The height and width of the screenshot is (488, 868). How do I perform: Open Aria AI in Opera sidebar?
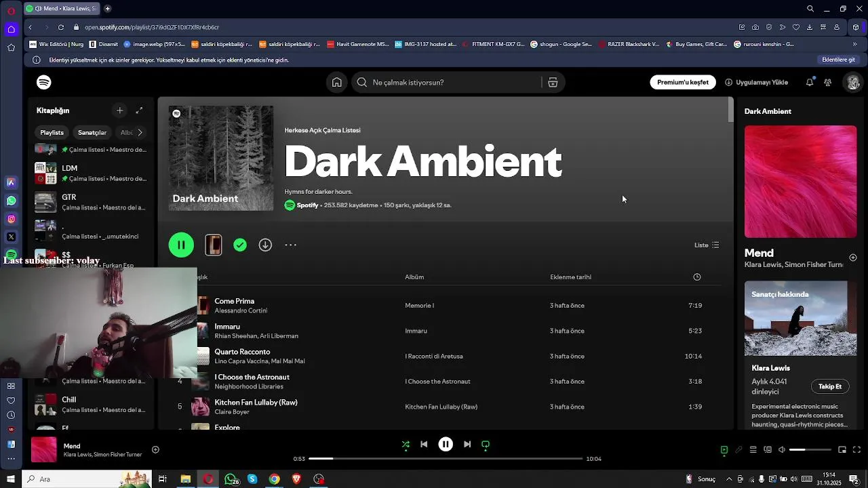coord(11,182)
